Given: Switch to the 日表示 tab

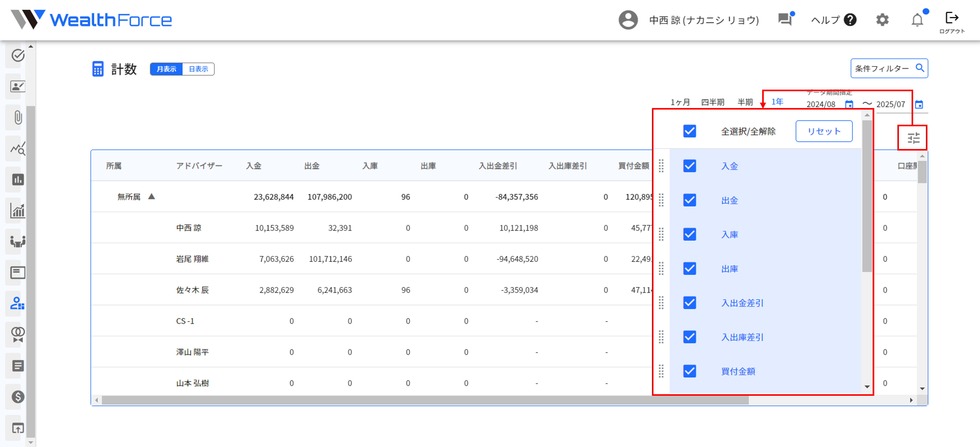Looking at the screenshot, I should click(198, 69).
